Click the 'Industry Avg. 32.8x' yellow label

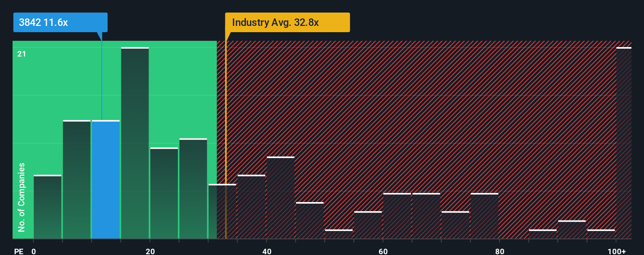point(287,22)
